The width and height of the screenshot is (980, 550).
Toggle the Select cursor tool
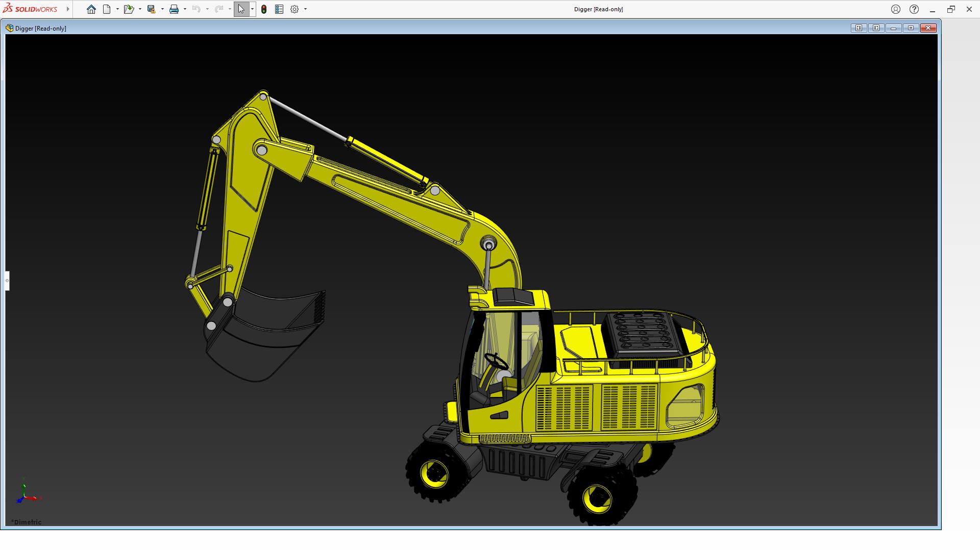point(241,9)
